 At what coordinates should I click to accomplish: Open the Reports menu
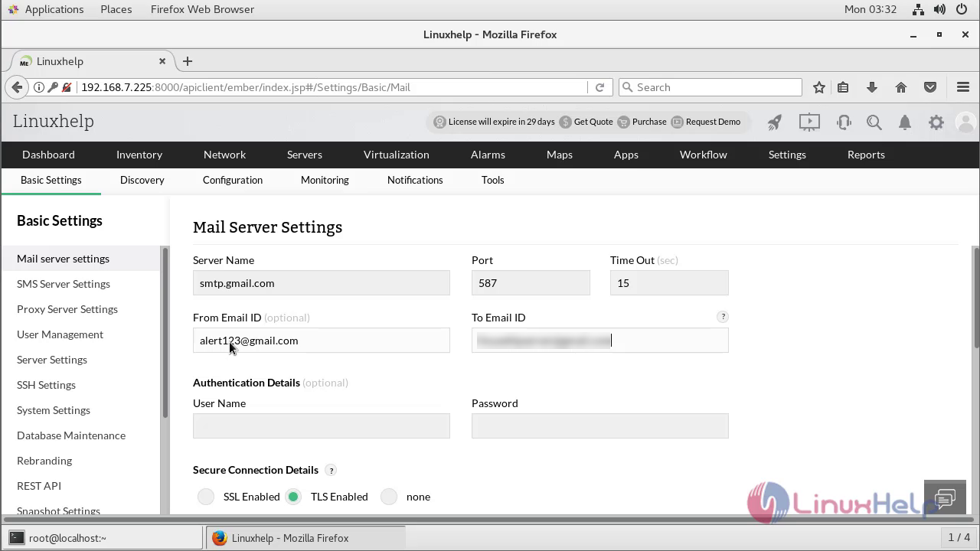866,155
